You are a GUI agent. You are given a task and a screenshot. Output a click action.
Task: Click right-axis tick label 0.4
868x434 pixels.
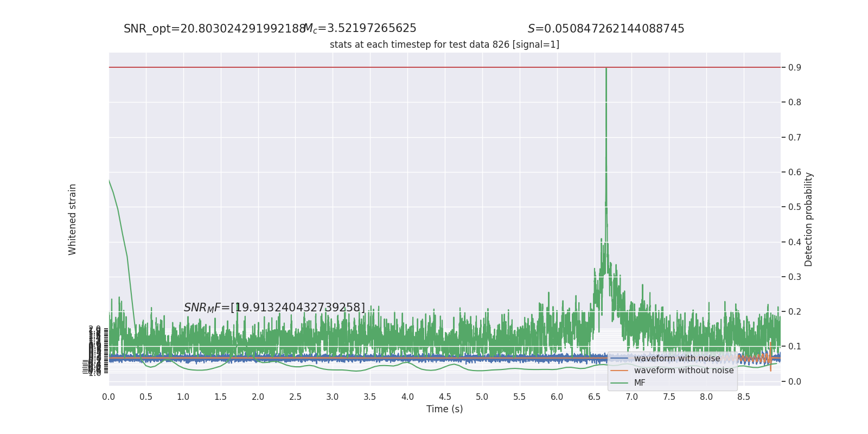click(x=795, y=242)
